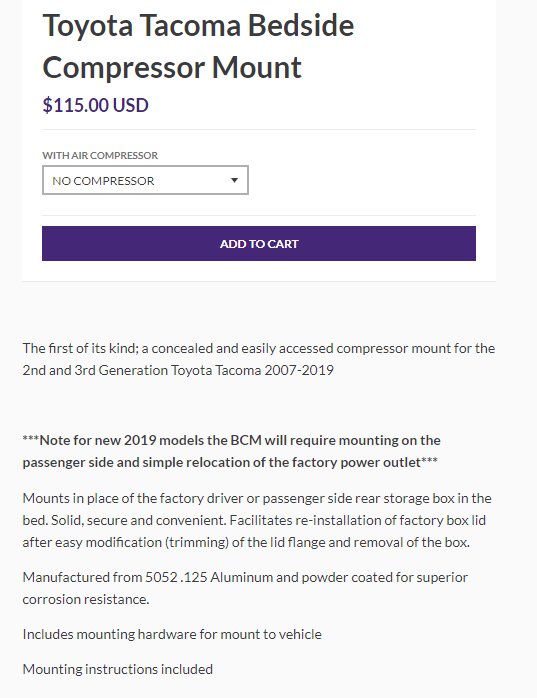
Task: Click the 'corrosion resistance.' text line
Action: click(86, 600)
